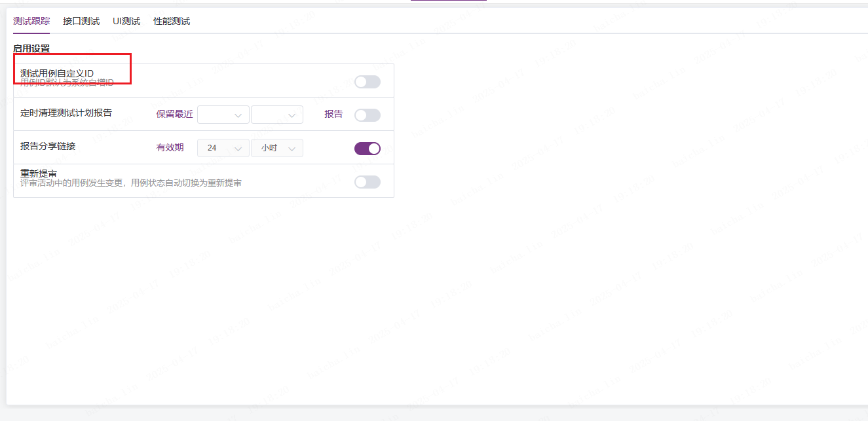Disable the 报告分享链接 toggle
Image resolution: width=868 pixels, height=421 pixels.
368,149
